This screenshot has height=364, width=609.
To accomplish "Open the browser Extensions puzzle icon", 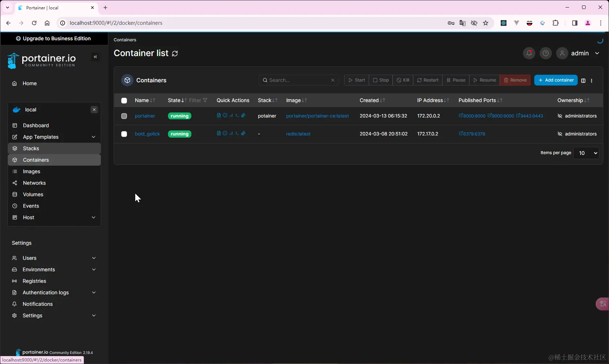I will point(556,23).
